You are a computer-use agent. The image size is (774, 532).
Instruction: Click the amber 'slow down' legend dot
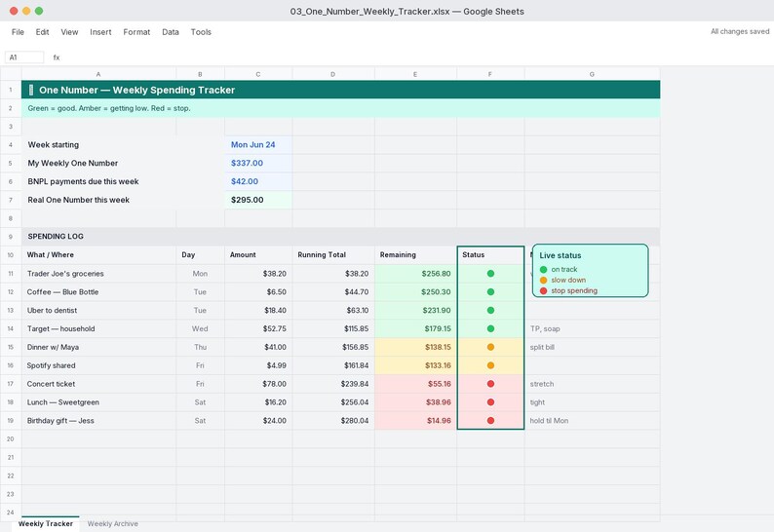pos(544,281)
